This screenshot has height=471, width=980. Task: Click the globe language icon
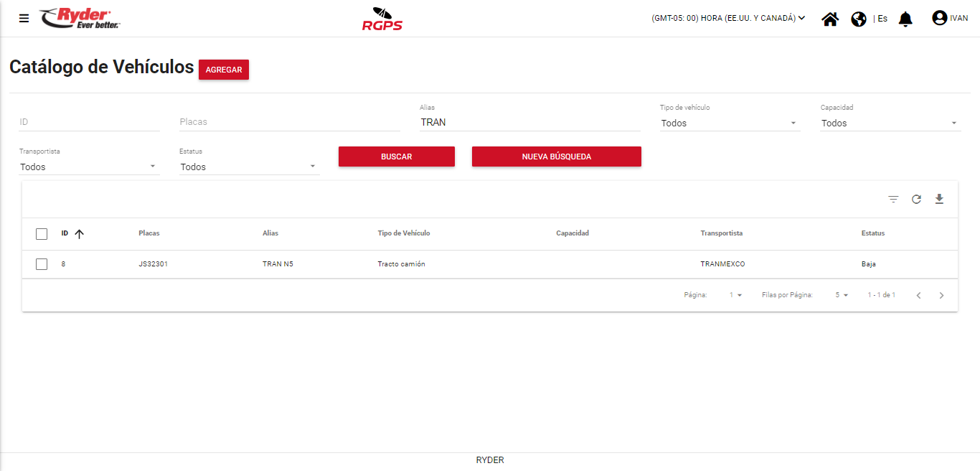point(859,19)
